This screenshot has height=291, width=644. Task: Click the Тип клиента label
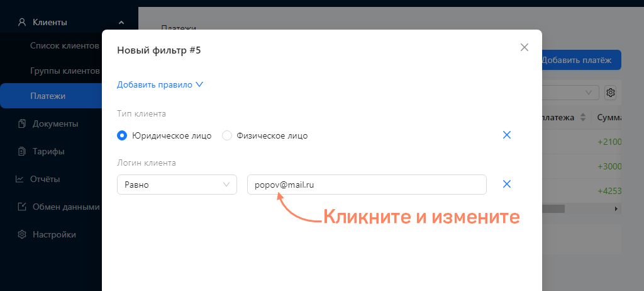click(142, 114)
